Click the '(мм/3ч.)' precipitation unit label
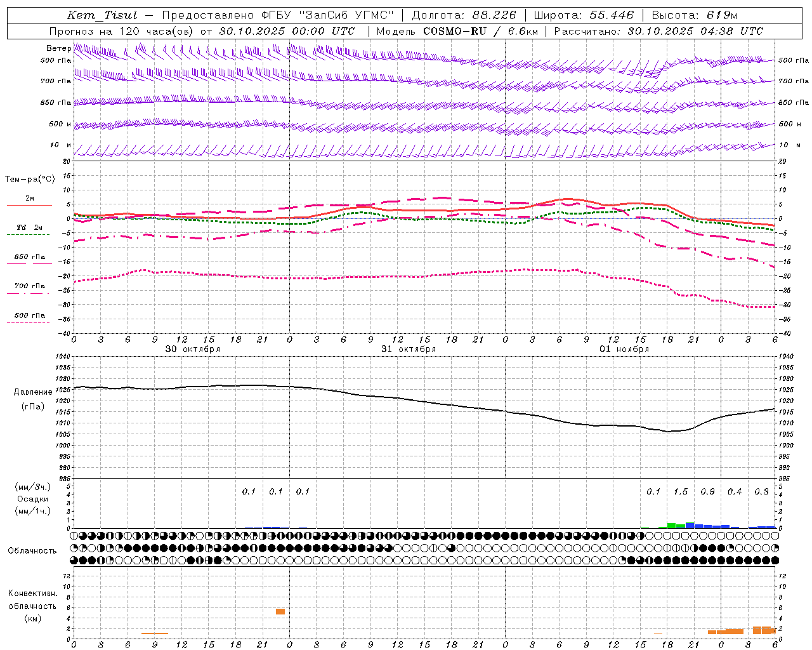812x650 pixels. (32, 487)
